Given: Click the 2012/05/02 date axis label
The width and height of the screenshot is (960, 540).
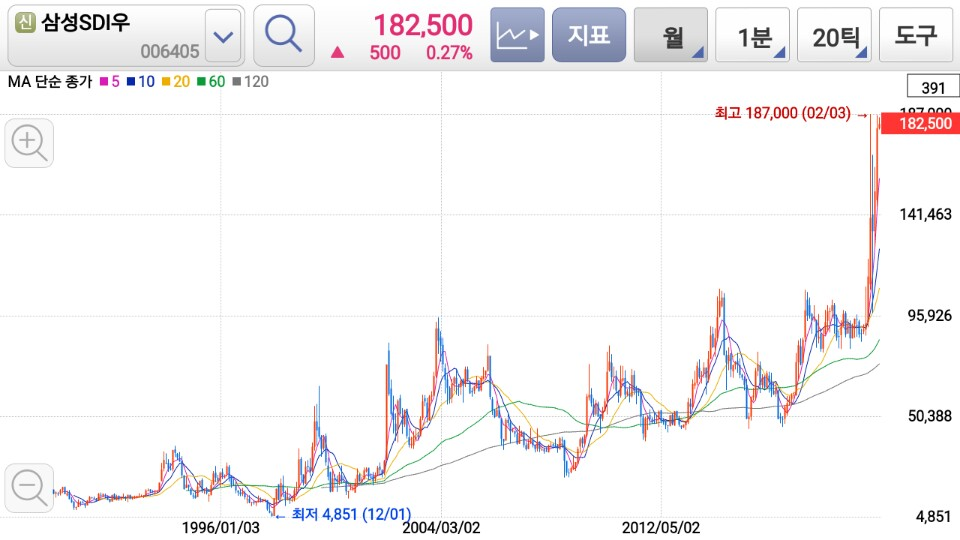Looking at the screenshot, I should tap(661, 528).
